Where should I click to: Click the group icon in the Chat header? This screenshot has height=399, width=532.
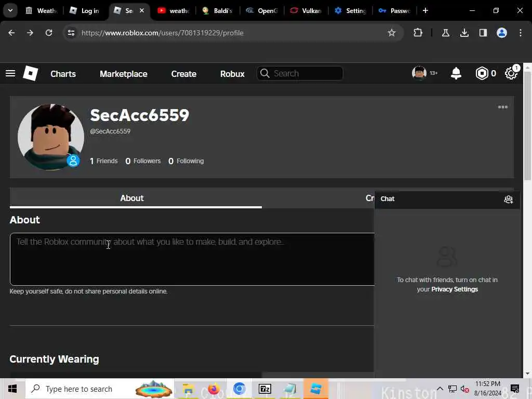point(508,199)
